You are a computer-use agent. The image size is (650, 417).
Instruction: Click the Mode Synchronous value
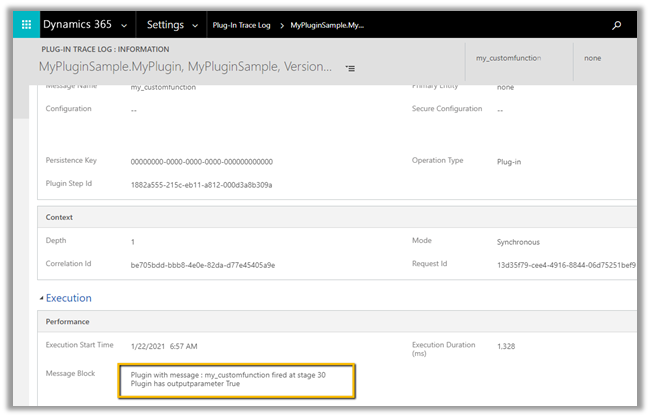[518, 242]
